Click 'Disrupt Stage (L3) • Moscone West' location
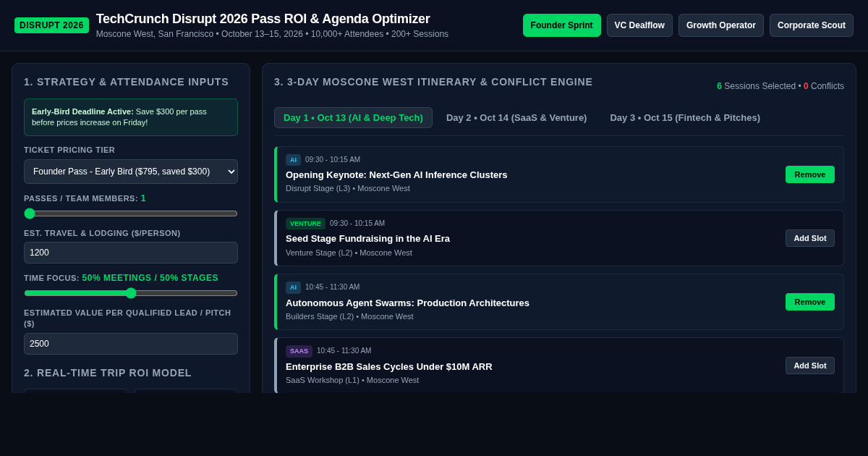The width and height of the screenshot is (868, 456). point(348,188)
